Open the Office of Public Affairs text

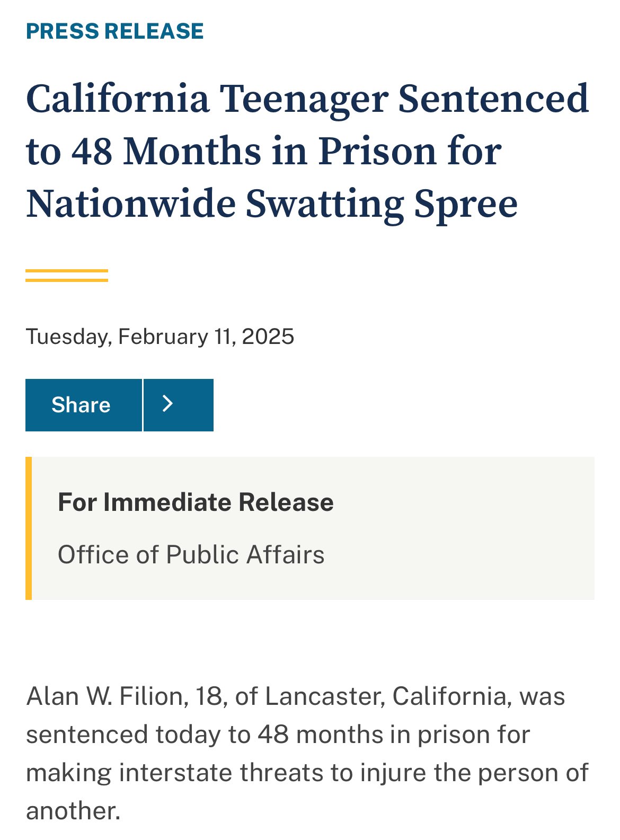(x=191, y=555)
